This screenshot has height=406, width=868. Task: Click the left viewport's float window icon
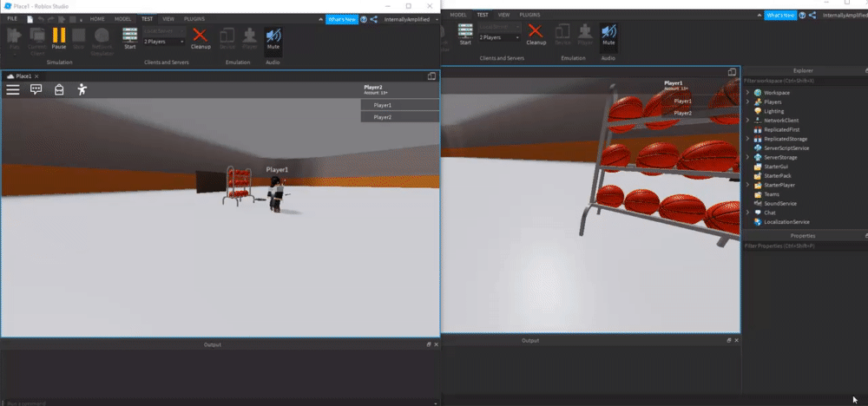[431, 76]
